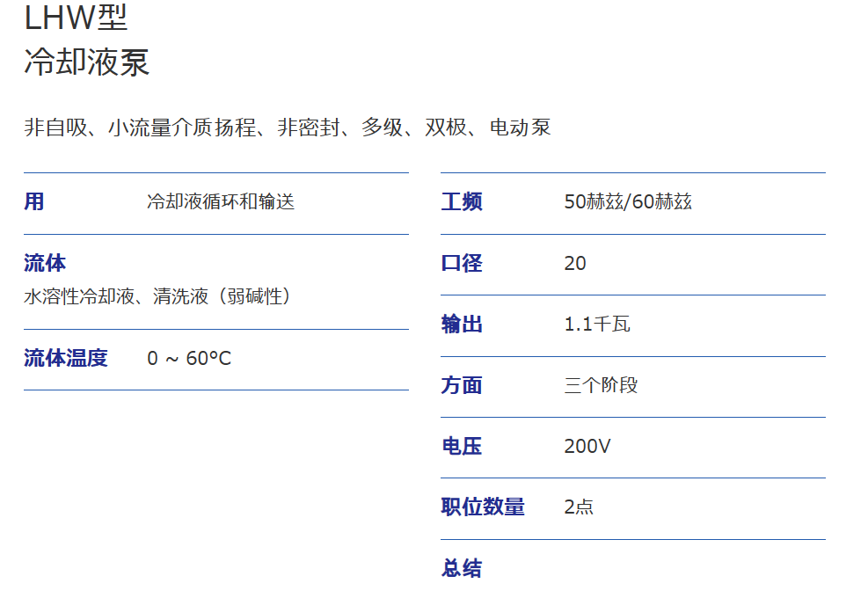Click the 流体 label
Image resolution: width=868 pixels, height=598 pixels.
pos(44,263)
